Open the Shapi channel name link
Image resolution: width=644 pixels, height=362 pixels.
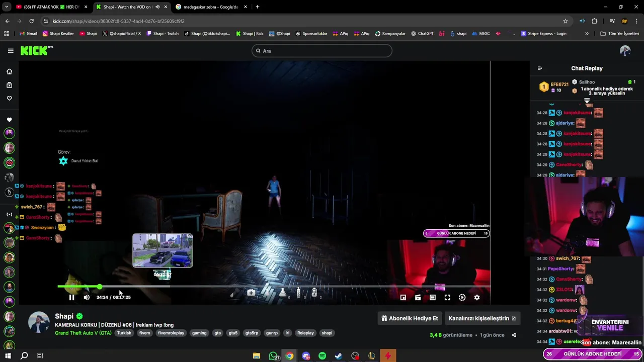click(x=64, y=316)
